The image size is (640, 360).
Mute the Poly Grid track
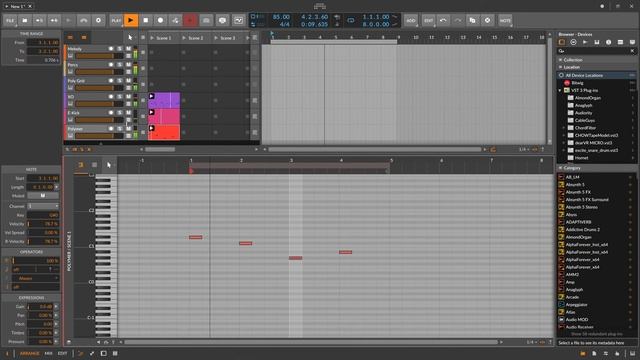pyautogui.click(x=128, y=80)
